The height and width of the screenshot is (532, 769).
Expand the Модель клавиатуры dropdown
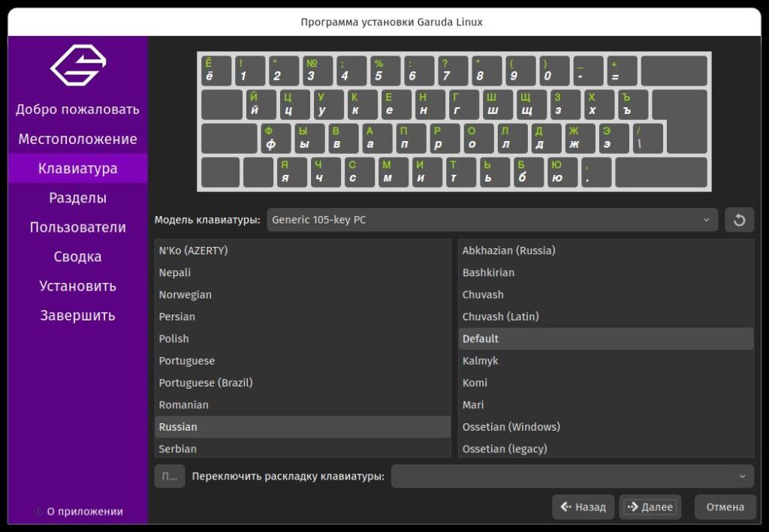pyautogui.click(x=492, y=220)
